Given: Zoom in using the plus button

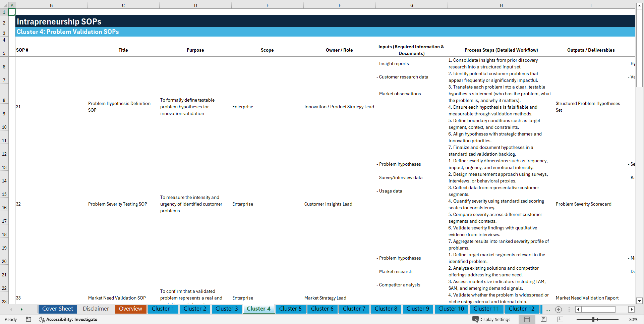Looking at the screenshot, I should coord(623,319).
